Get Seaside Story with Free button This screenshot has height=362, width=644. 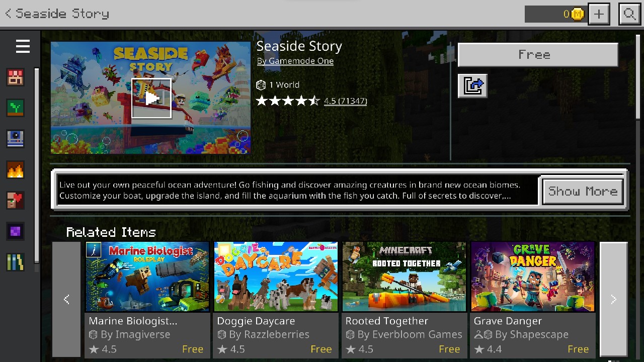(538, 55)
